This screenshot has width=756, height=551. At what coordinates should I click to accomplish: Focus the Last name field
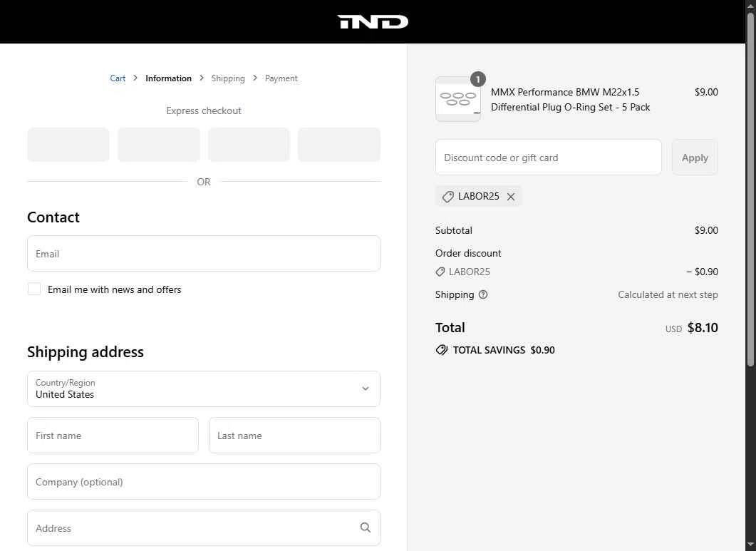[294, 436]
